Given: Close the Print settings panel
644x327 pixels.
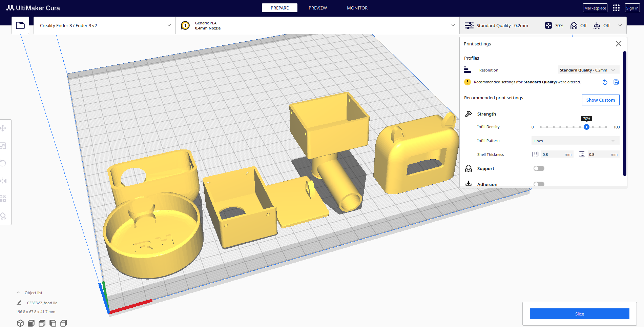Looking at the screenshot, I should pyautogui.click(x=619, y=44).
